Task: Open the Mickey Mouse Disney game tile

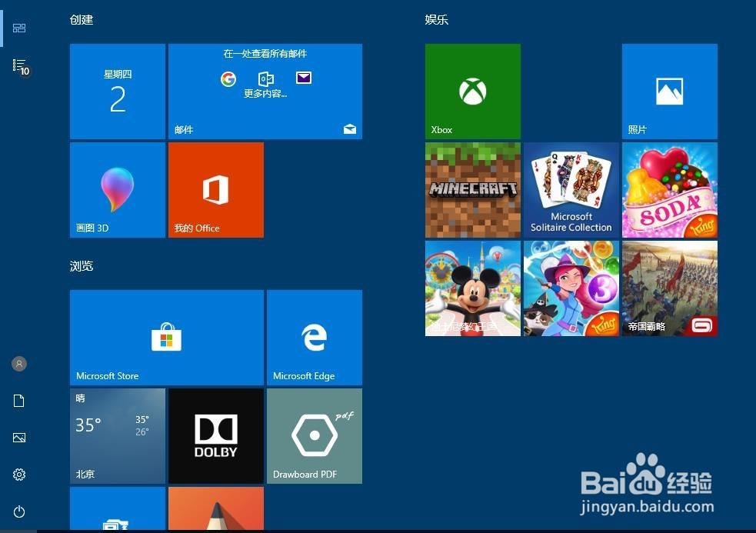Action: 473,288
